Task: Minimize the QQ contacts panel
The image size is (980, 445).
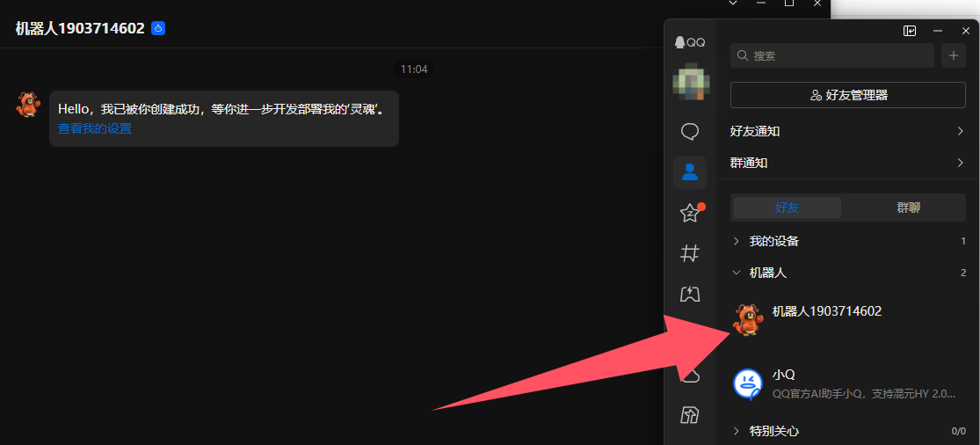Action: 938,31
